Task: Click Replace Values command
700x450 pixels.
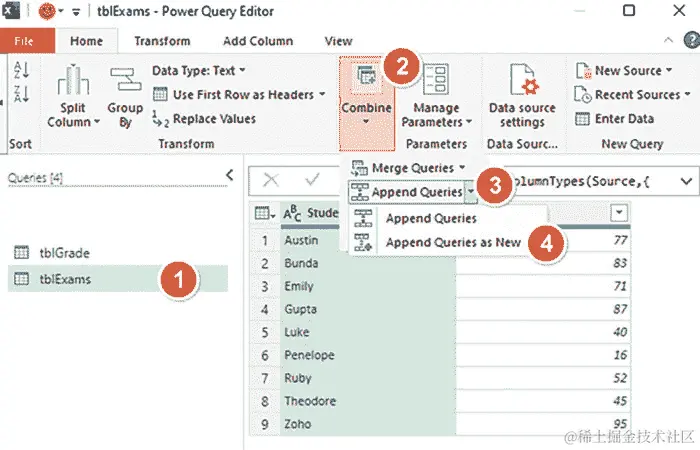Action: (x=204, y=119)
